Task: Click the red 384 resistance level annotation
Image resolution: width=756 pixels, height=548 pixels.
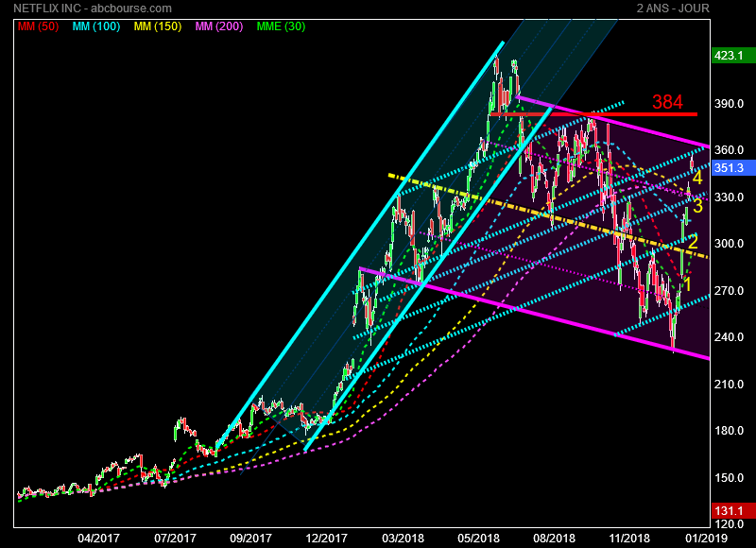Action: pos(668,102)
